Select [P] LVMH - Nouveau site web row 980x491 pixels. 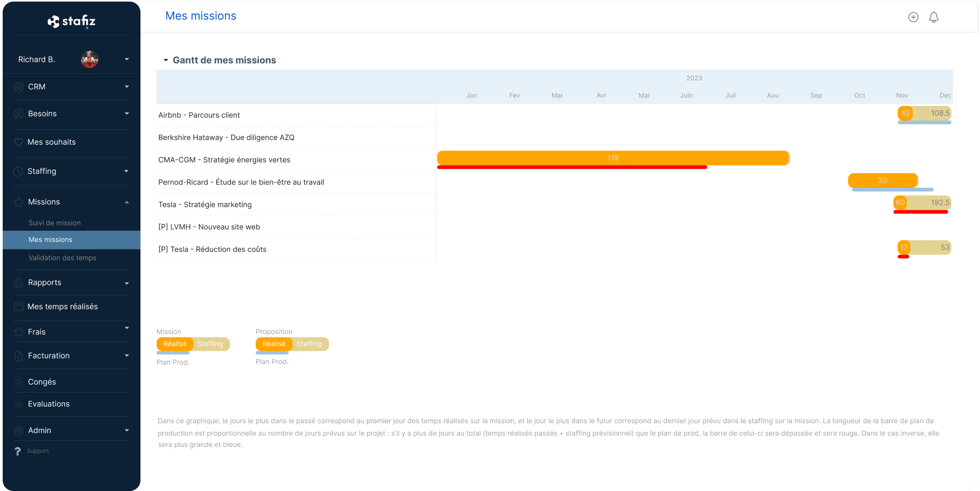296,227
